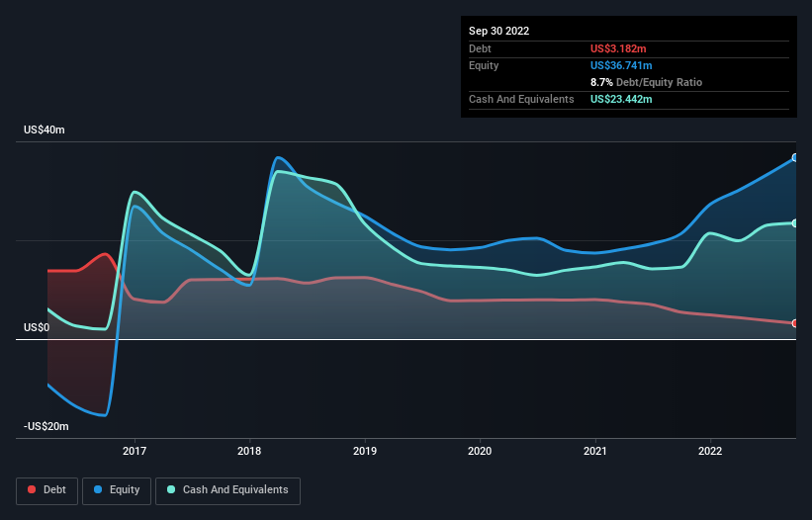Click the Equity label in tooltip
This screenshot has height=520, width=812.
[484, 65]
